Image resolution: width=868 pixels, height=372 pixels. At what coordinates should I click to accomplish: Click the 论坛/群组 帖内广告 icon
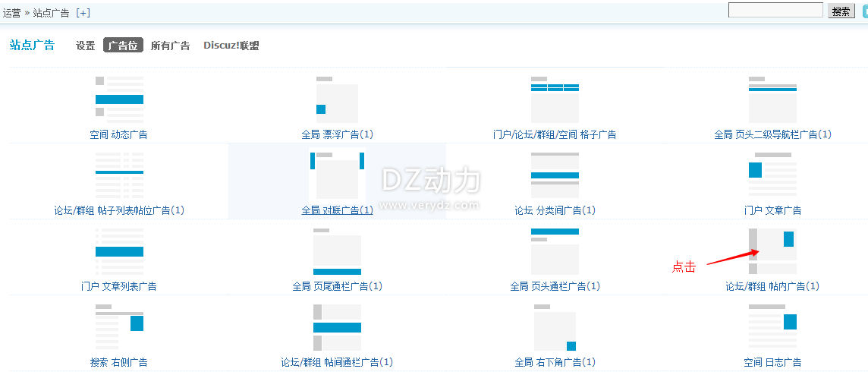pos(772,251)
